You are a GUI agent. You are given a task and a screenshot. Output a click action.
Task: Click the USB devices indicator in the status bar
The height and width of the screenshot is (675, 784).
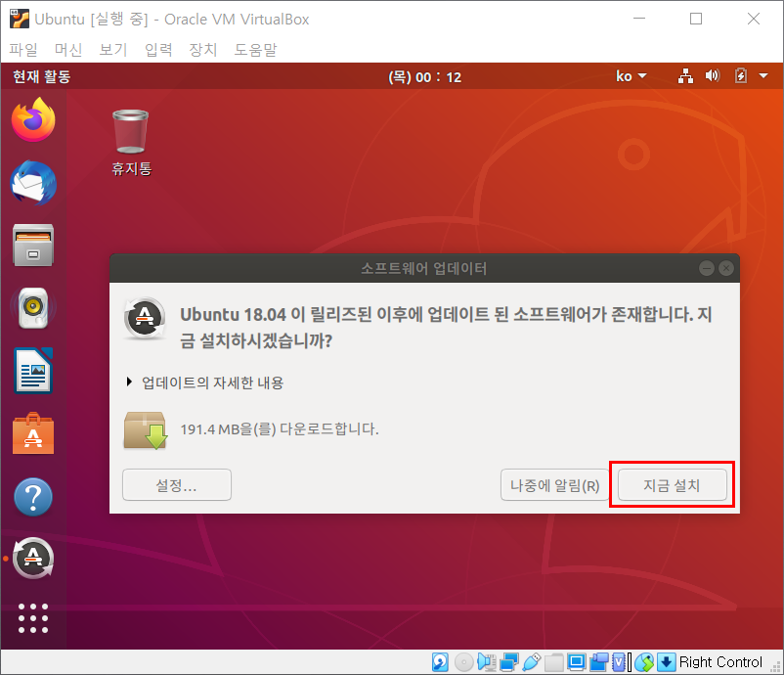coord(532,662)
